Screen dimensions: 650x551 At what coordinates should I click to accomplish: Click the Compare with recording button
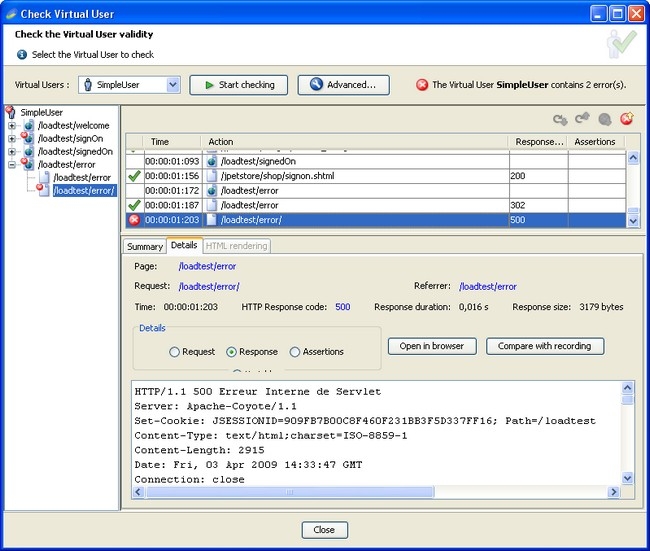click(x=544, y=346)
